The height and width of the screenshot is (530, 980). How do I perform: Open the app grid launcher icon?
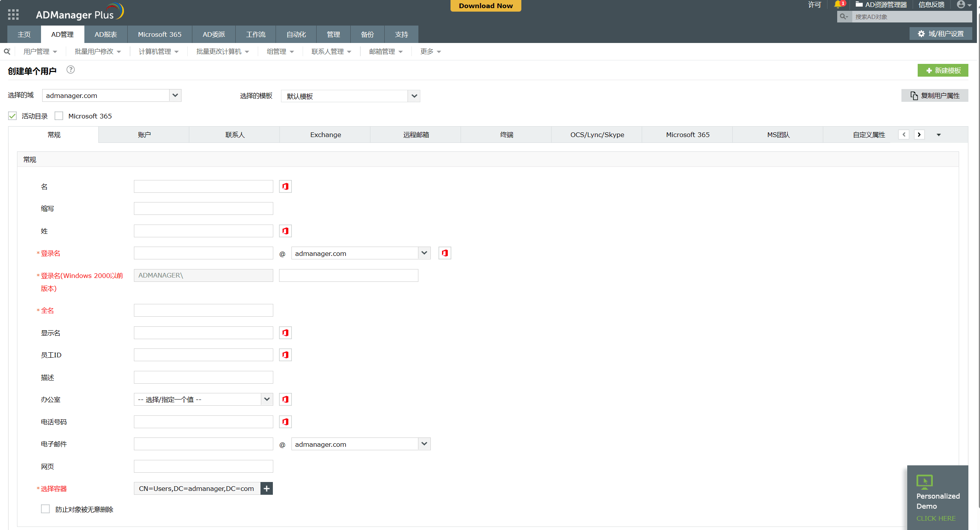[13, 15]
